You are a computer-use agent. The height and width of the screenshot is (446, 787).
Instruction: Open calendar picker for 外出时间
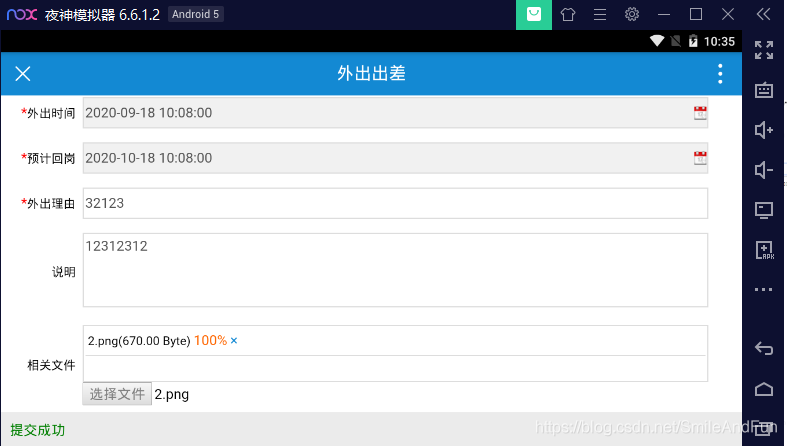700,113
